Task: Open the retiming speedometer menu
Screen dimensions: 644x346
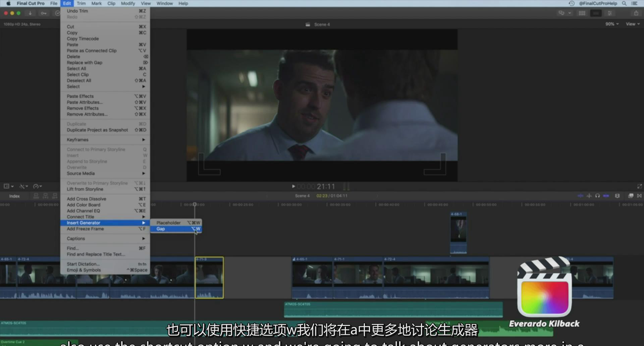Action: (37, 186)
